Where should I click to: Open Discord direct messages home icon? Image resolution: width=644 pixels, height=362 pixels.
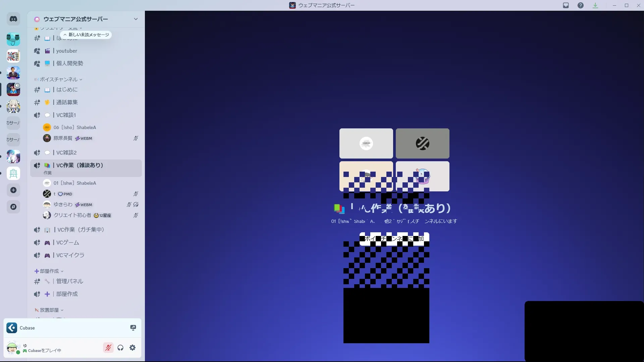coord(13,19)
